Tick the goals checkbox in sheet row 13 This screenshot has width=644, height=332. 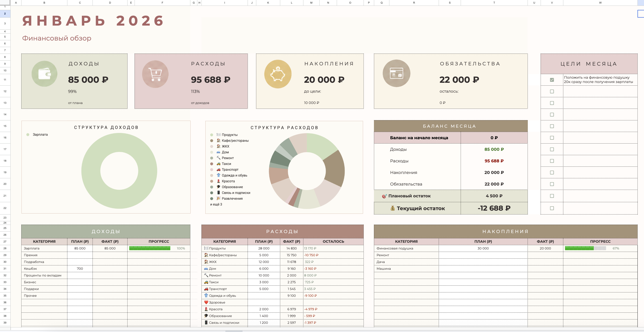coord(552,103)
